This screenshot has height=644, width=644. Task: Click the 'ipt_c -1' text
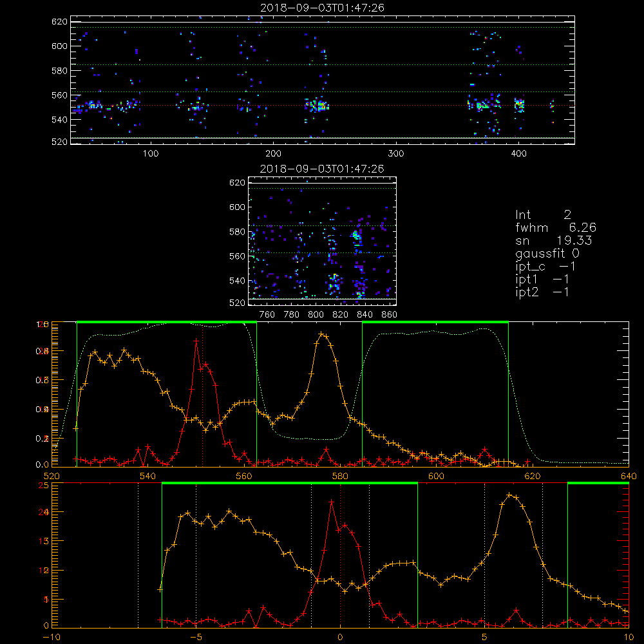coord(545,267)
